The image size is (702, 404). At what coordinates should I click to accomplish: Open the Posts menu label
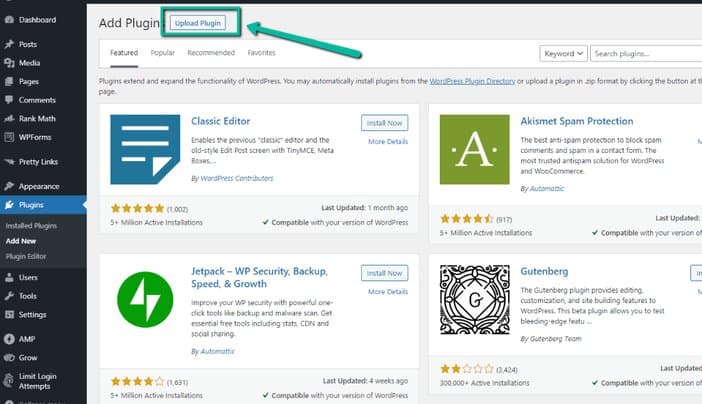[x=28, y=44]
